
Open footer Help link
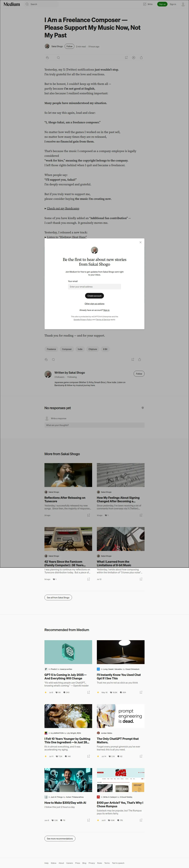[x=47, y=863]
